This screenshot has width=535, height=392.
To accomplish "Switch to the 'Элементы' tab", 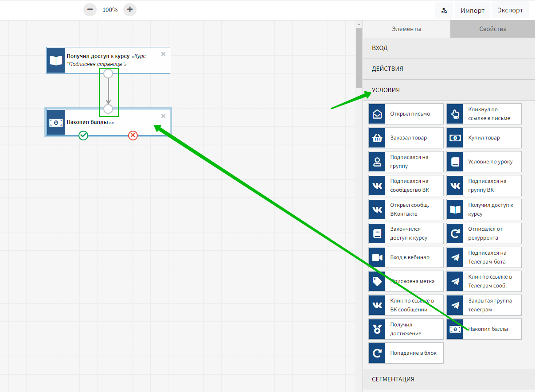I will pos(406,29).
